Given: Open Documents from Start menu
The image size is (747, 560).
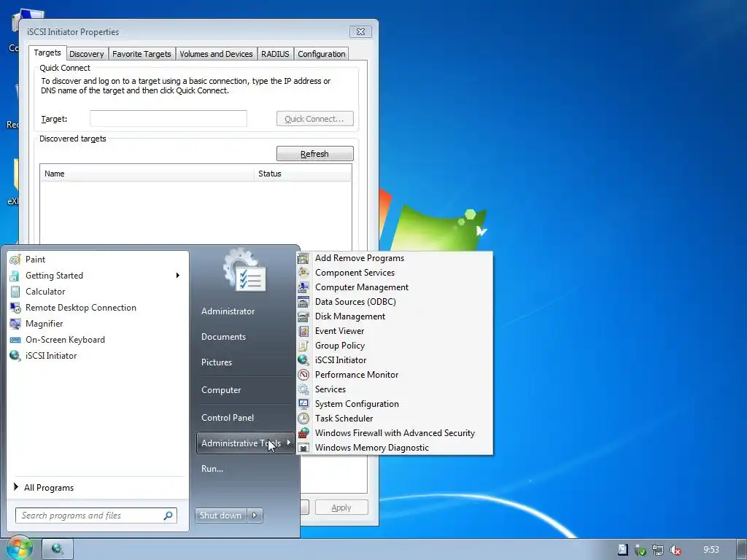Looking at the screenshot, I should tap(223, 337).
